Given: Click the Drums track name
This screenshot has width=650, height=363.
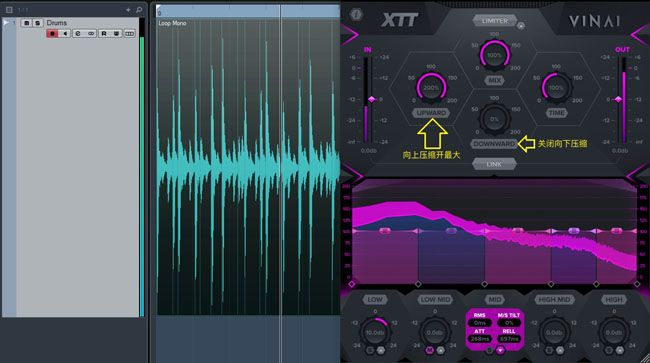Looking at the screenshot, I should pos(56,23).
